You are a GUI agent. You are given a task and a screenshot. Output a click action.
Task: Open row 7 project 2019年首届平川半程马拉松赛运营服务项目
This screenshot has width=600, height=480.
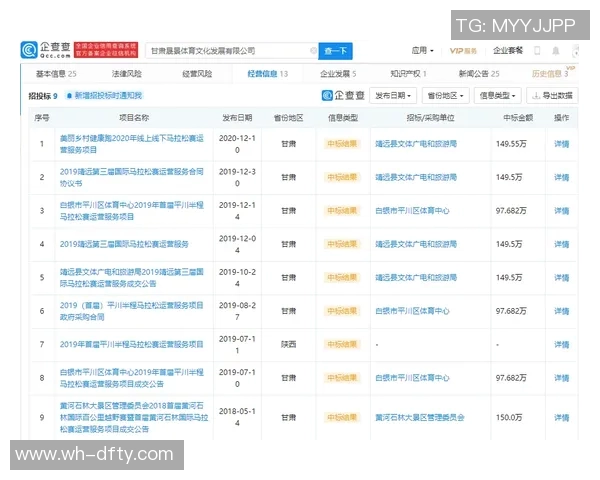coord(131,344)
